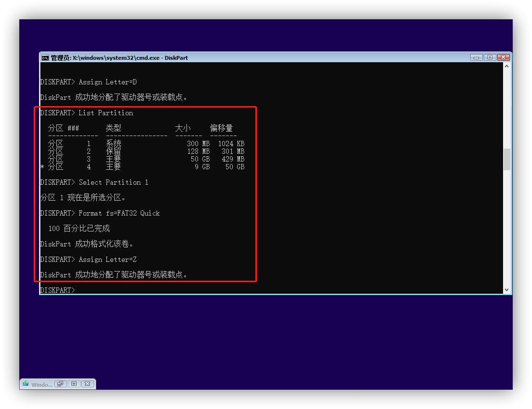The width and height of the screenshot is (532, 409).
Task: Select the scrollbar thumb on the right edge
Action: pyautogui.click(x=507, y=159)
